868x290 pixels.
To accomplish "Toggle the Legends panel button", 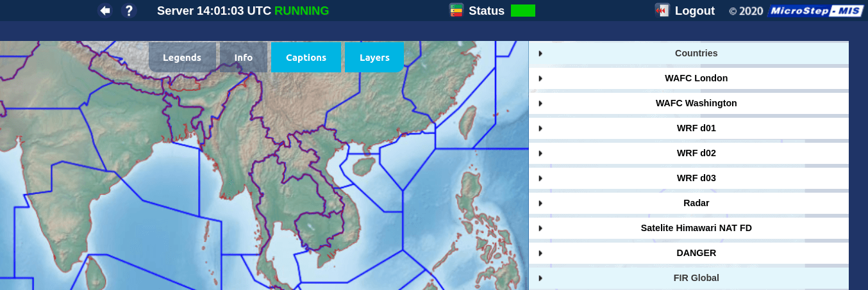I will (182, 58).
